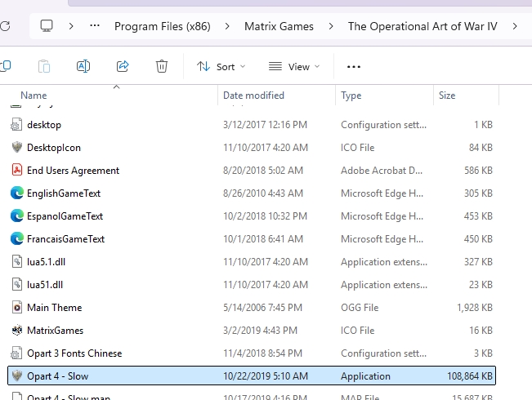Click the Main Theme audio file icon
The image size is (532, 400).
click(17, 308)
